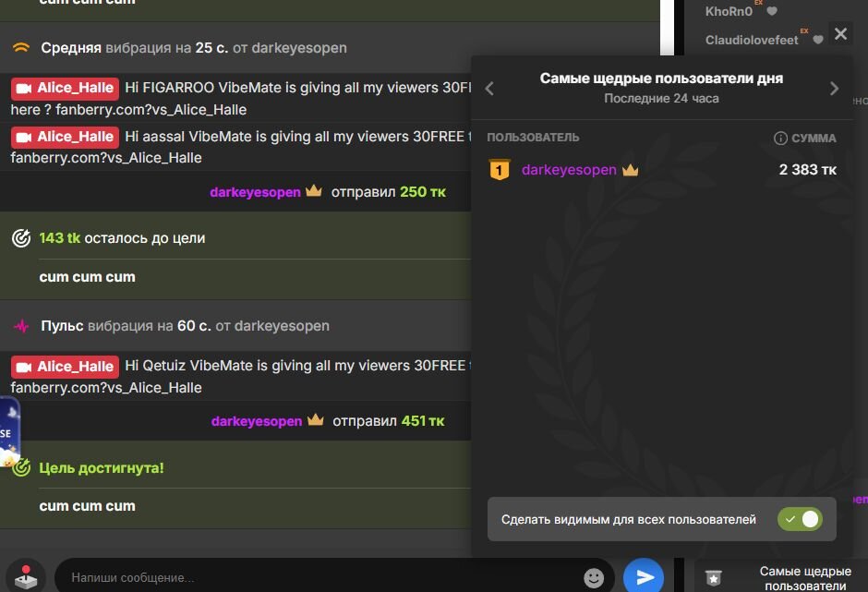Click the emoji smiley icon in message box

coord(594,578)
